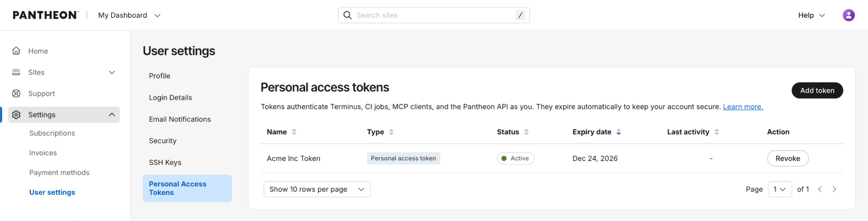Image resolution: width=868 pixels, height=221 pixels.
Task: Select User settings in the sidebar
Action: pos(52,192)
